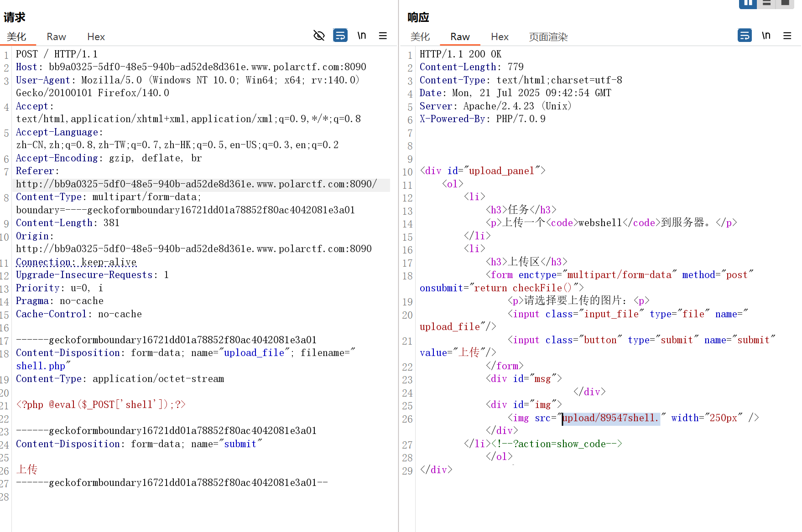Click the word 'webshell' in the response
The width and height of the screenshot is (802, 532).
pyautogui.click(x=600, y=223)
